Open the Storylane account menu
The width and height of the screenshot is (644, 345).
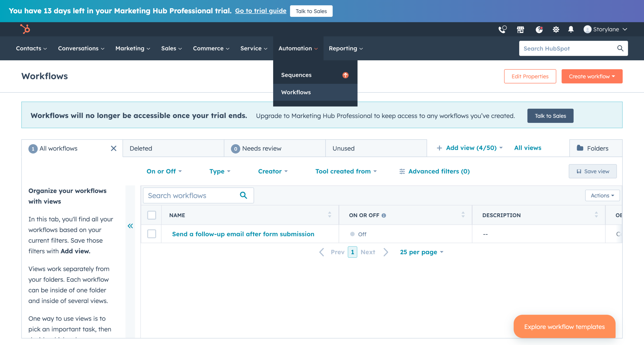point(605,29)
